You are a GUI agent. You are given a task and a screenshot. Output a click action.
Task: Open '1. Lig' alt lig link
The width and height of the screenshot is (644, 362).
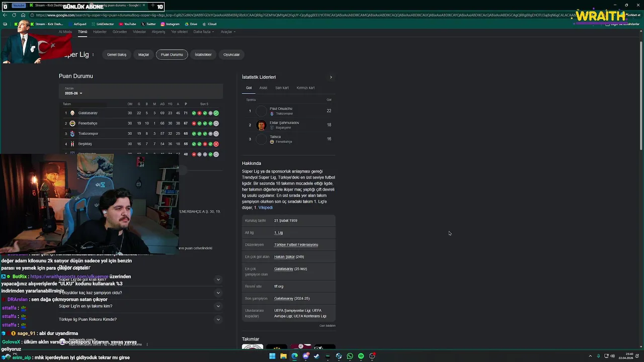pos(278,233)
